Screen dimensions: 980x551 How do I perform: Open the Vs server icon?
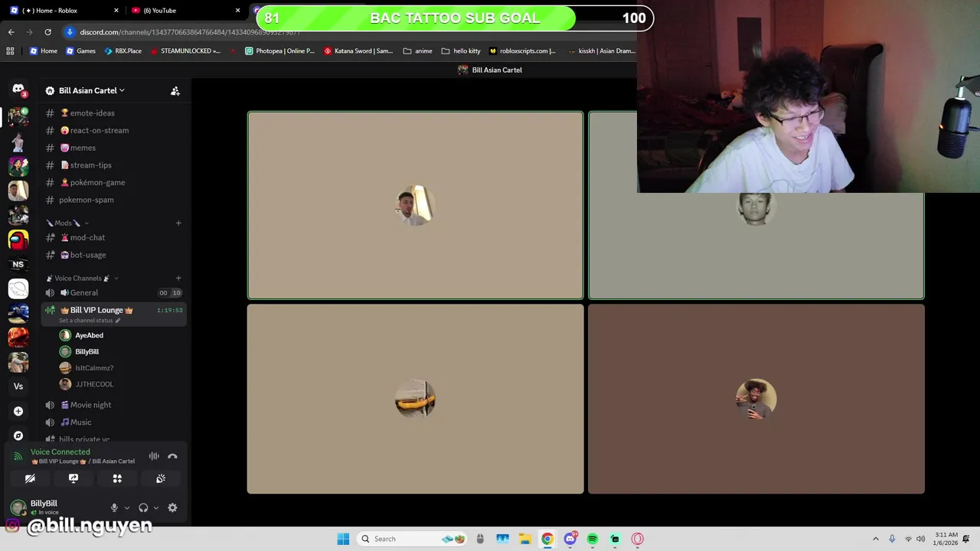[x=18, y=386]
